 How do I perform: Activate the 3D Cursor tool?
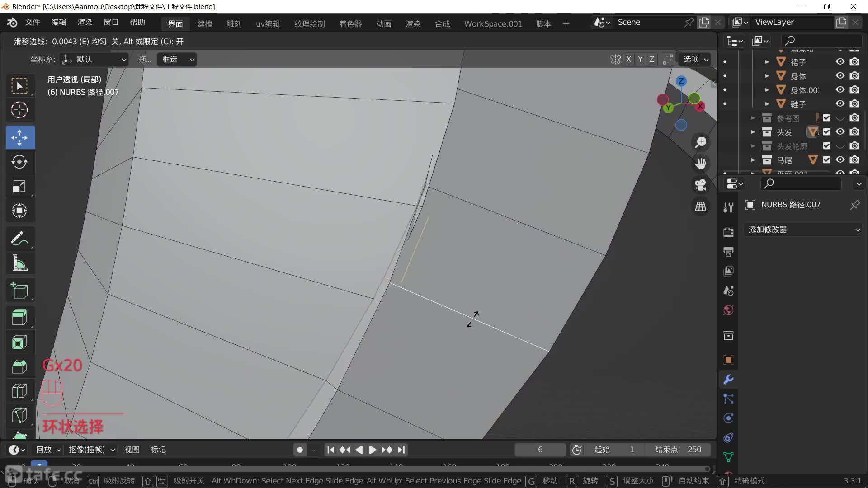pyautogui.click(x=19, y=110)
